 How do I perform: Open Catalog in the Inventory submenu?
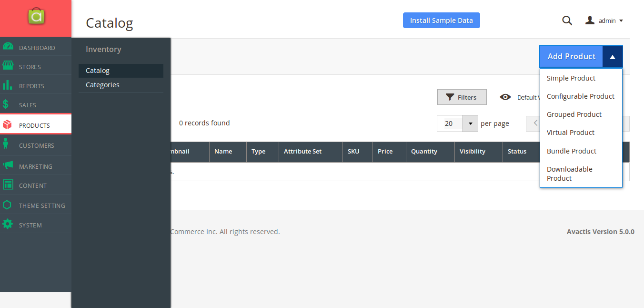[x=121, y=71]
